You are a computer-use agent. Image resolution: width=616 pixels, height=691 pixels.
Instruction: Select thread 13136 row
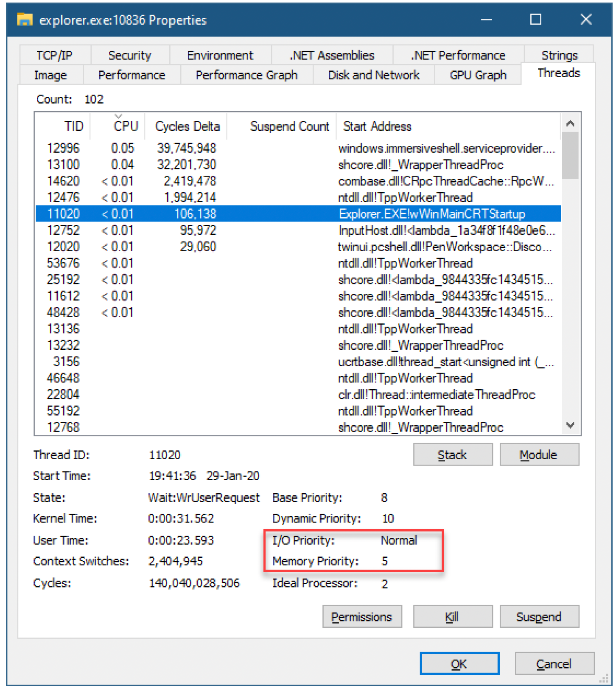298,329
